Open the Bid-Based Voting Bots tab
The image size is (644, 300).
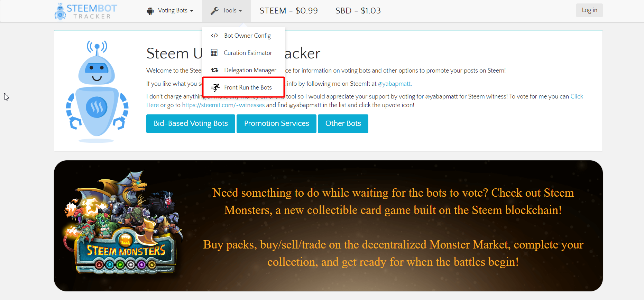191,124
